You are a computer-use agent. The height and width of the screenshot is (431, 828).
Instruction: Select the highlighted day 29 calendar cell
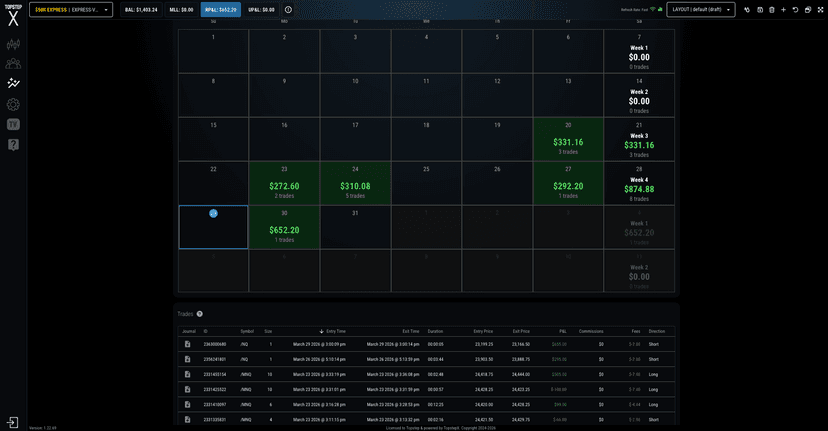213,227
